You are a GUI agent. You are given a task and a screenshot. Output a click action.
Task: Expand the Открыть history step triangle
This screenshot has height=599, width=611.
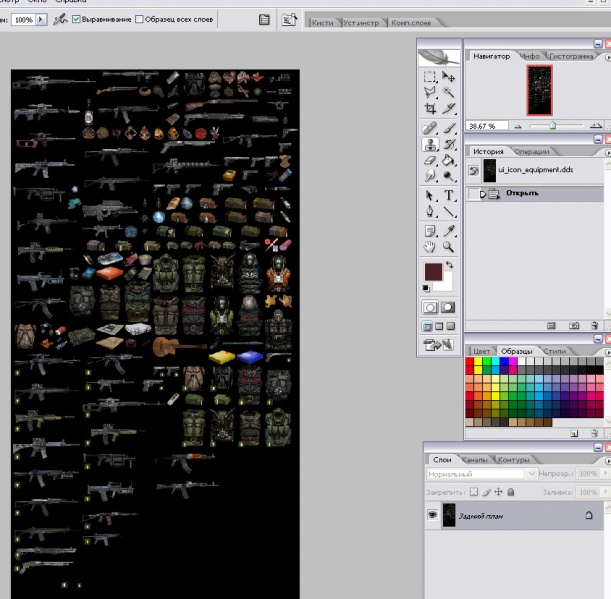pyautogui.click(x=483, y=194)
